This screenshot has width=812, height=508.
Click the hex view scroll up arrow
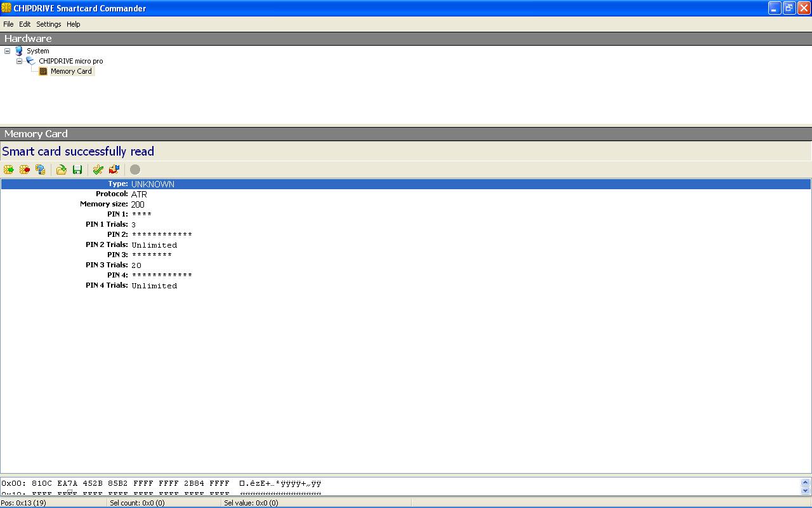tap(806, 483)
